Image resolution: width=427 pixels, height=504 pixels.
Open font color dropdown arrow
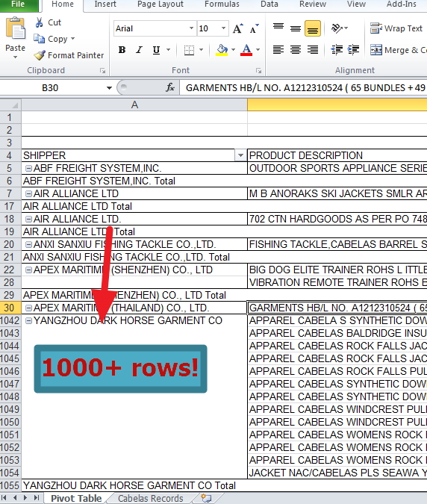point(258,50)
